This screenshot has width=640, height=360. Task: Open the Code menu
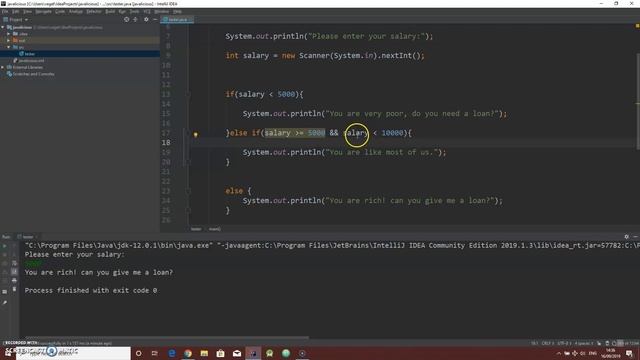pos(60,11)
